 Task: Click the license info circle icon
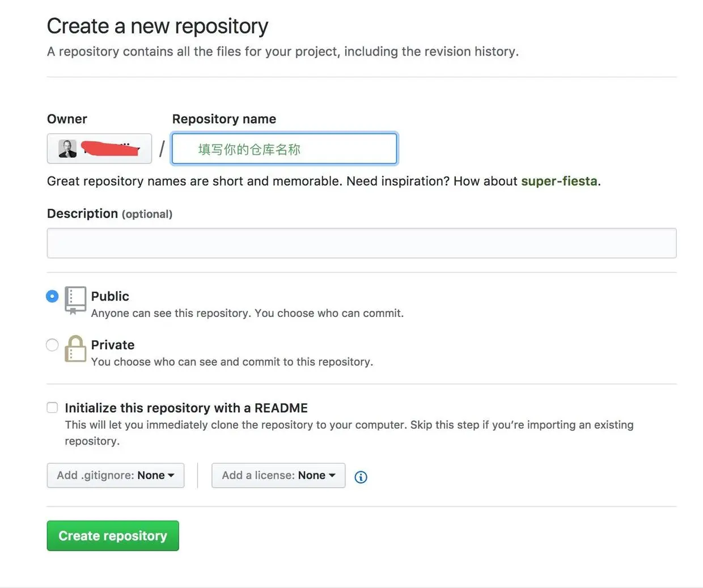[x=361, y=477]
